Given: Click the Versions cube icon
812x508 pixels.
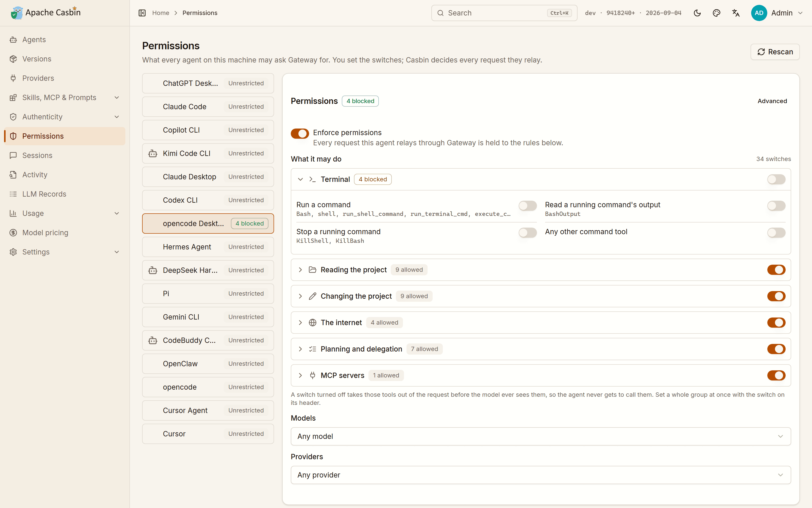Looking at the screenshot, I should (x=13, y=59).
